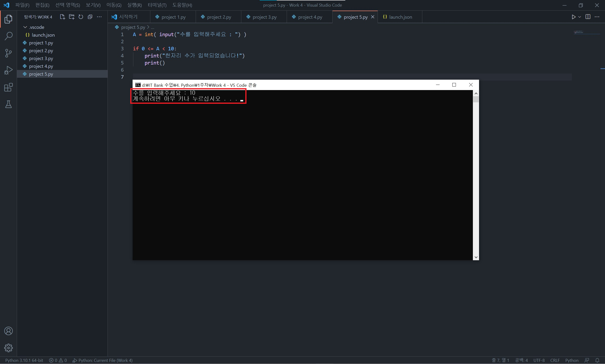
Task: Collapse the .vscode folder
Action: click(x=25, y=27)
